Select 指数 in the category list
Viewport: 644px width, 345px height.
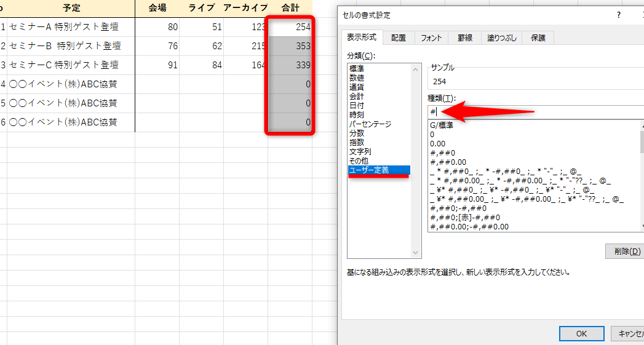[356, 143]
